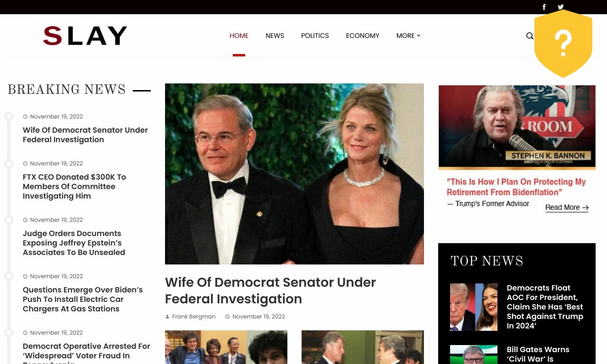
Task: Click clock icon next to featured article date
Action: tap(228, 317)
